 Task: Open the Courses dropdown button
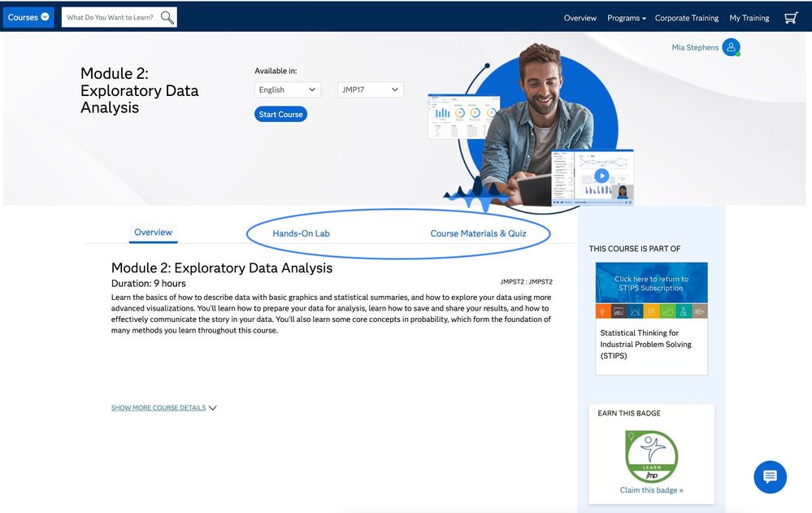[28, 17]
